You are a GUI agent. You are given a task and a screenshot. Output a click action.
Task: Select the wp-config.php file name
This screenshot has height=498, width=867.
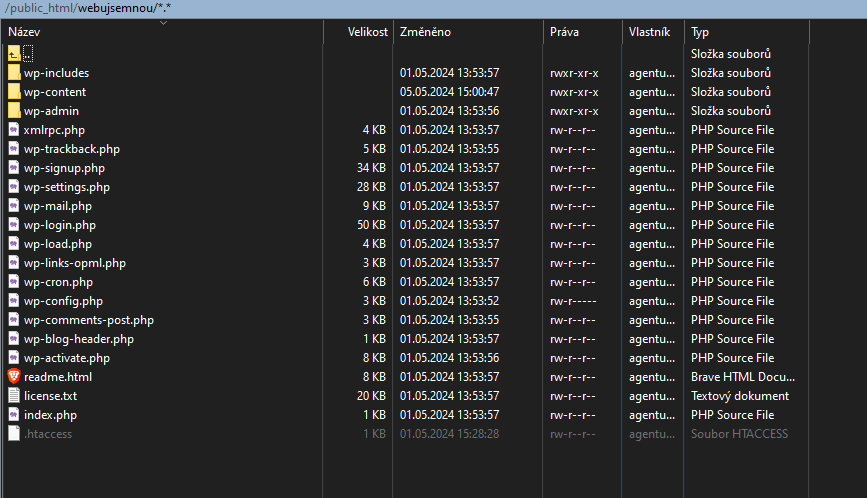pos(64,301)
